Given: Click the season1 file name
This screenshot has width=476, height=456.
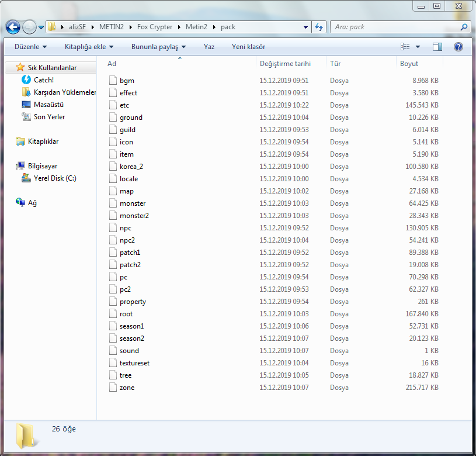Looking at the screenshot, I should (131, 326).
